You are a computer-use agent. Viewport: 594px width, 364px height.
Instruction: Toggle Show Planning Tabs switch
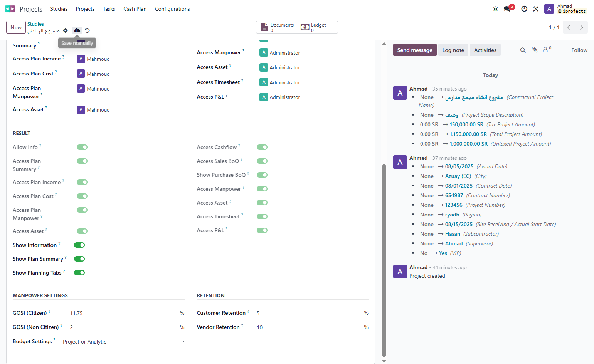click(79, 273)
